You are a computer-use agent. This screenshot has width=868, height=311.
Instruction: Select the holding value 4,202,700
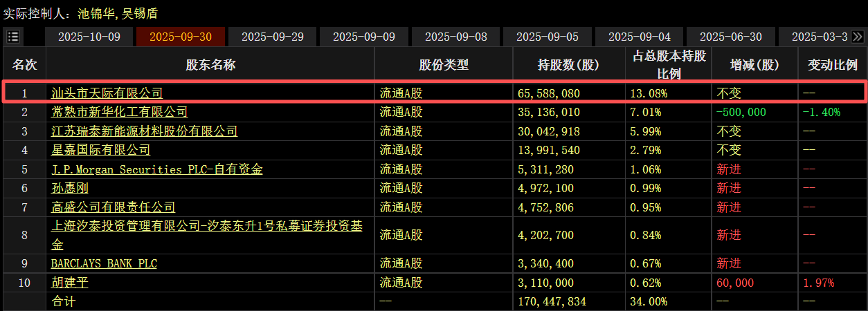coord(546,235)
